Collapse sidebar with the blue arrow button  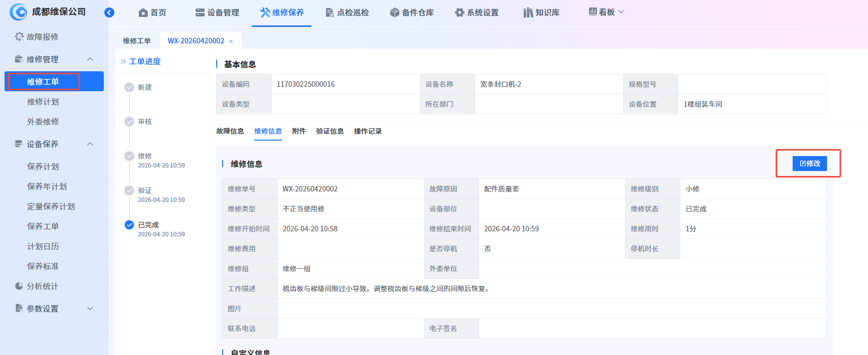coord(109,12)
